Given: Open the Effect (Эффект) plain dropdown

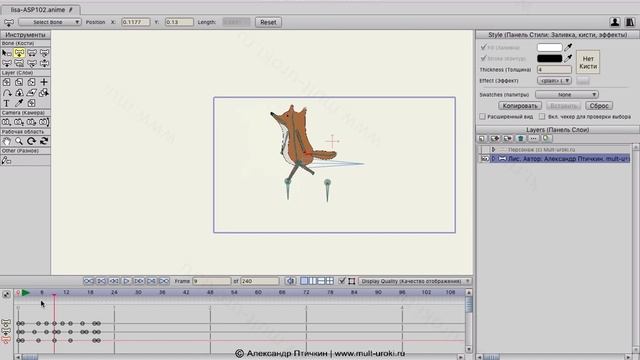Looking at the screenshot, I should click(554, 81).
